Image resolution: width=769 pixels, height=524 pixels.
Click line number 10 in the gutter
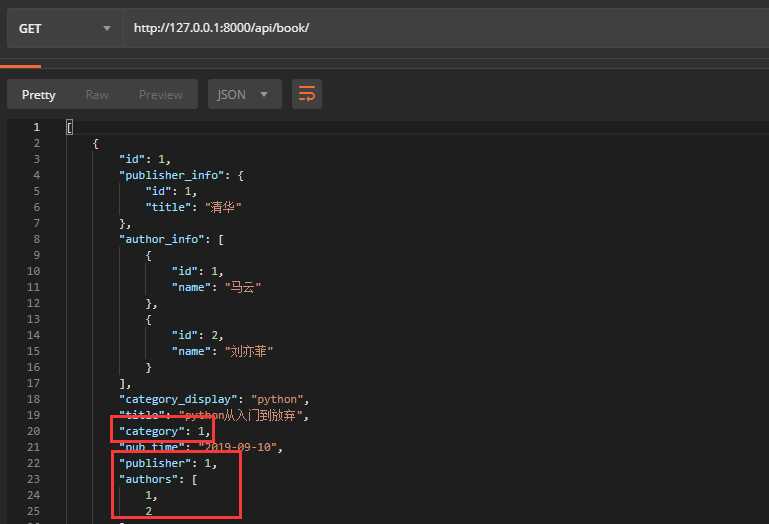point(33,271)
